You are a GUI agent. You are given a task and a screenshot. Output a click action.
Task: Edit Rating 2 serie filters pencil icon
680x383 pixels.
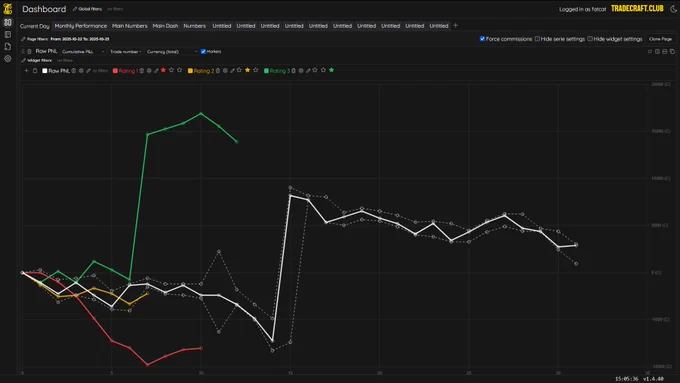[232, 71]
